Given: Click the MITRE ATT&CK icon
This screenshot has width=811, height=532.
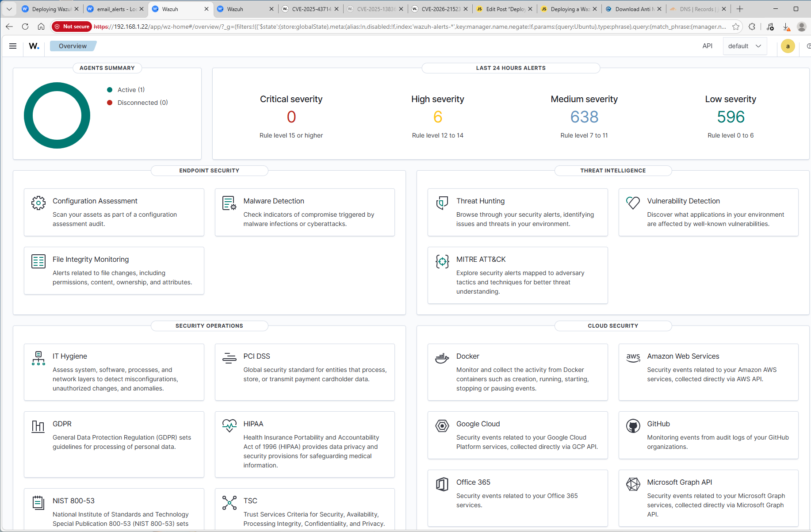Looking at the screenshot, I should [442, 261].
